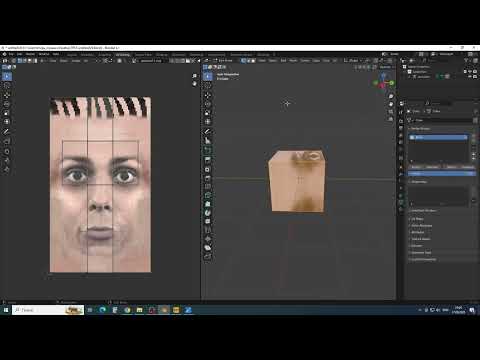The height and width of the screenshot is (360, 480).
Task: Select the vertex group item in list
Action: coord(439,137)
